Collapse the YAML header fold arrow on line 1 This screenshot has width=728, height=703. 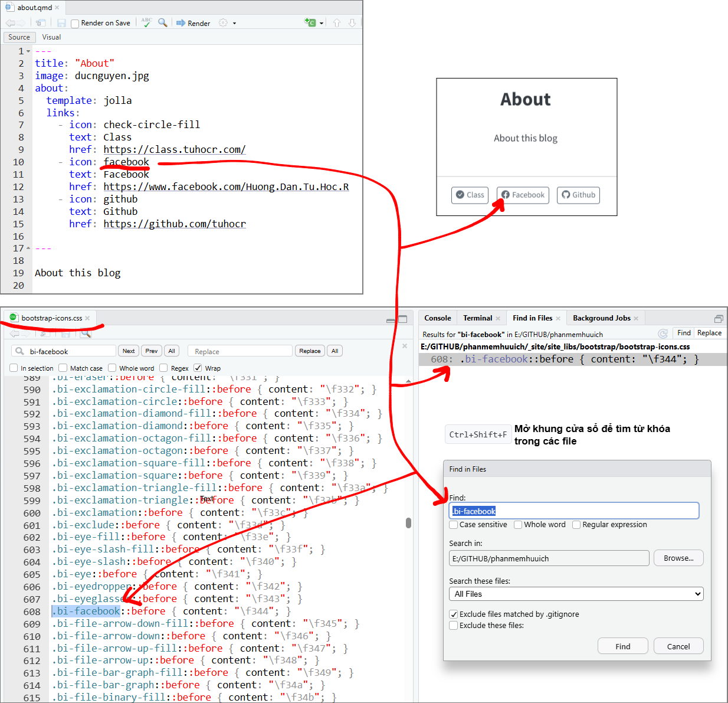[x=28, y=51]
